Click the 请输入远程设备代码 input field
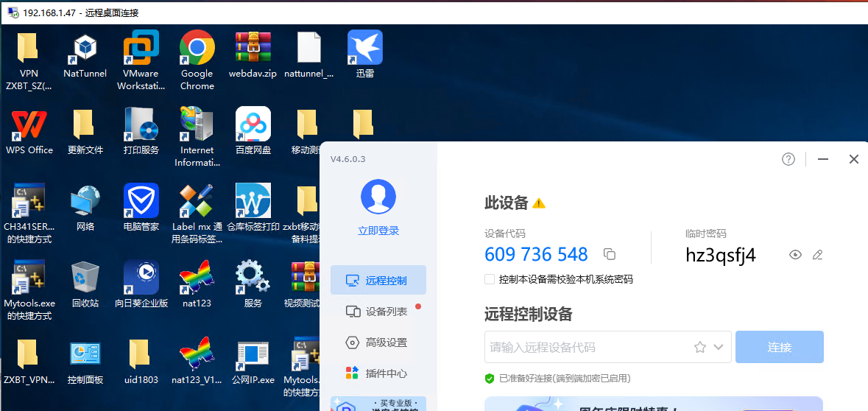 click(x=585, y=347)
